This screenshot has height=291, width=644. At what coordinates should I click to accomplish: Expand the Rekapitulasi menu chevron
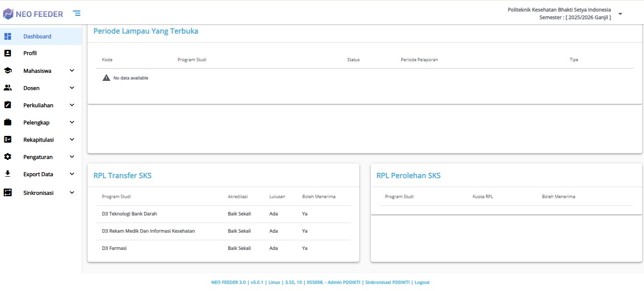coord(72,140)
